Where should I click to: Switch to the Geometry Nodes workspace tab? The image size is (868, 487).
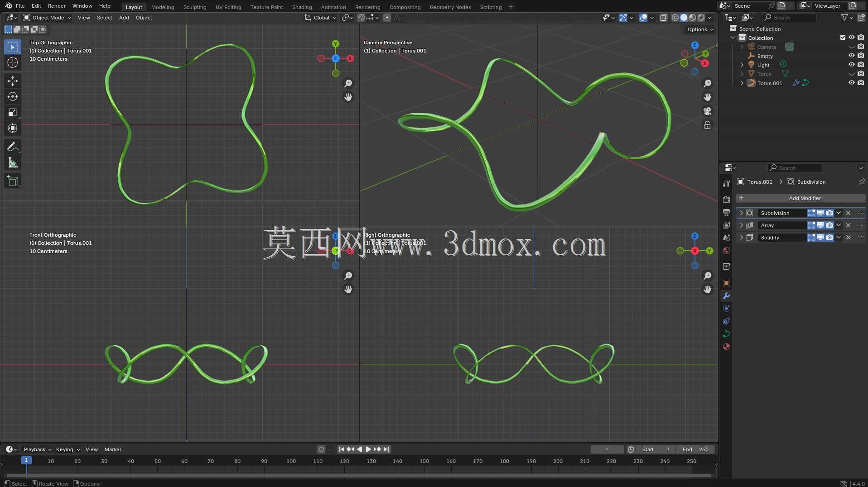450,7
